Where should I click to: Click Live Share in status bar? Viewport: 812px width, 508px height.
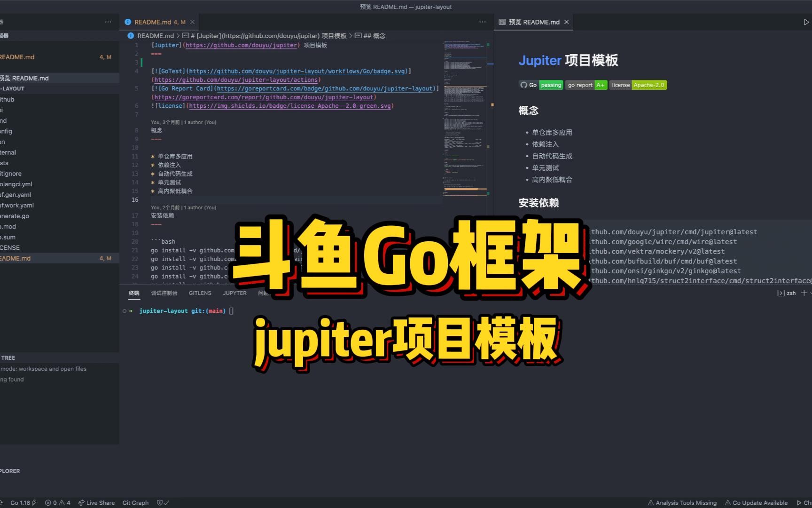pos(96,503)
